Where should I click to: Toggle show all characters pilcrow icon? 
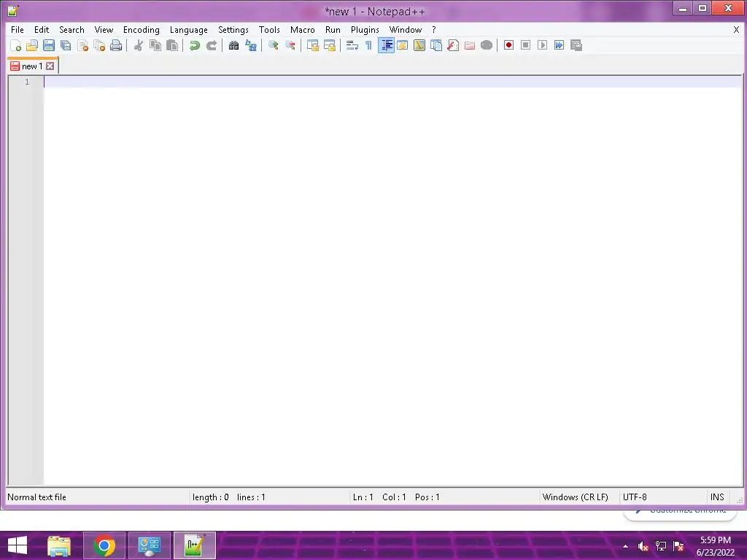coord(368,45)
